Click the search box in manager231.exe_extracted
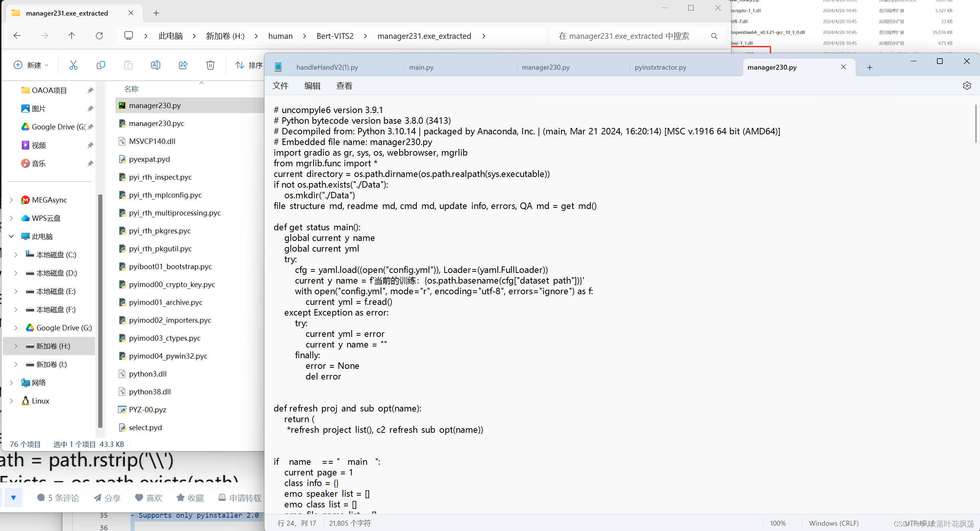The width and height of the screenshot is (980, 531). pyautogui.click(x=624, y=36)
